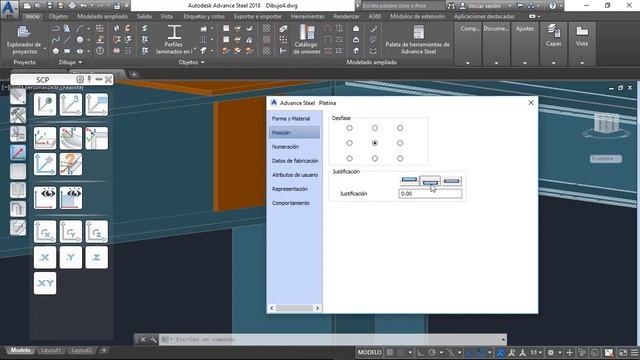Image resolution: width=640 pixels, height=360 pixels.
Task: Select UCS 3-points icon
Action: click(71, 104)
